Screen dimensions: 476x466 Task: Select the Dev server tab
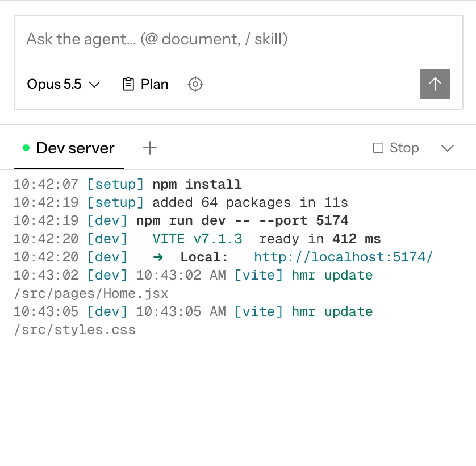click(x=69, y=148)
